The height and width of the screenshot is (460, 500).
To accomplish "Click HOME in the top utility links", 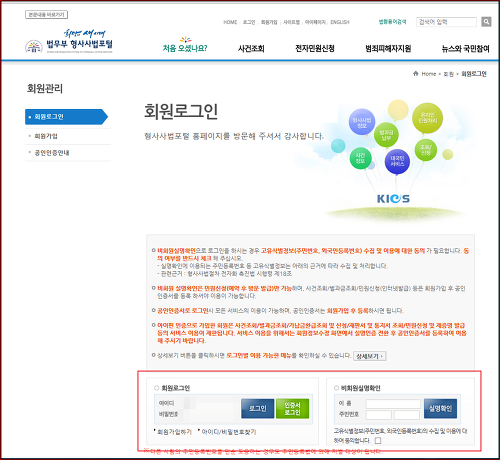I will (230, 22).
